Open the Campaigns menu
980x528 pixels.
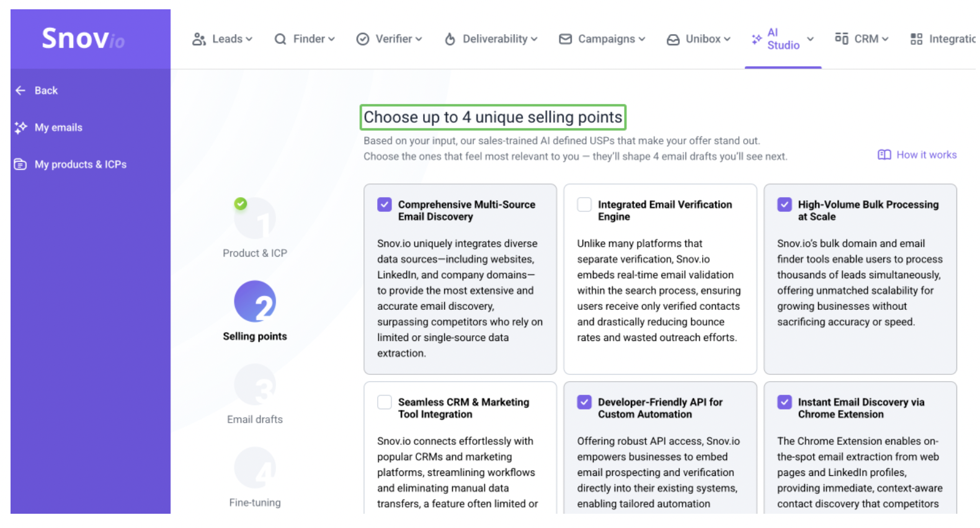pyautogui.click(x=602, y=39)
